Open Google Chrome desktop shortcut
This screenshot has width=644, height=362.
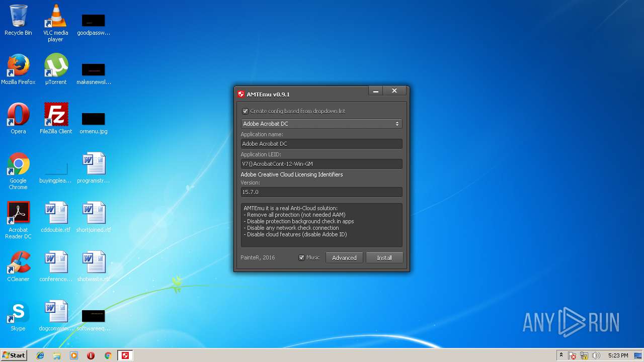(x=18, y=171)
